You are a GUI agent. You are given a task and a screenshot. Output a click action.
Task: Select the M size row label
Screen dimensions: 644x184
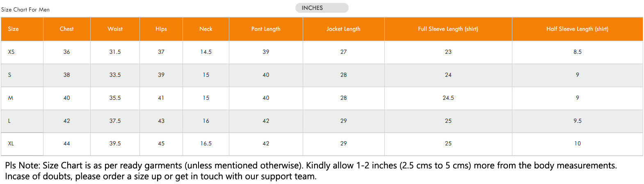click(11, 98)
